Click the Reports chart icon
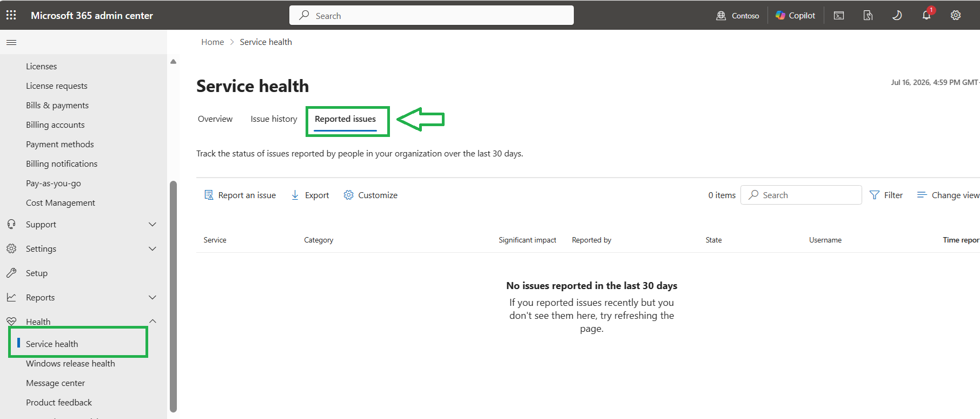This screenshot has height=419, width=980. coord(11,297)
